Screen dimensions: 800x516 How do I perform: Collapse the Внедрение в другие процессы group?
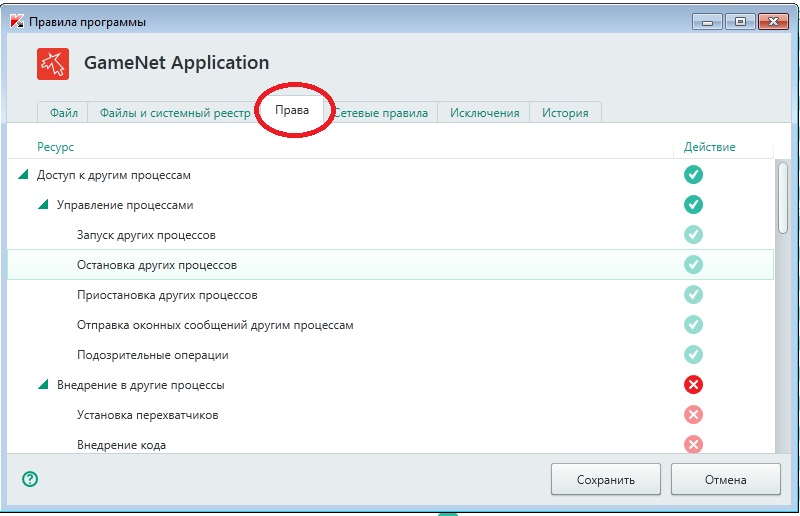point(43,384)
